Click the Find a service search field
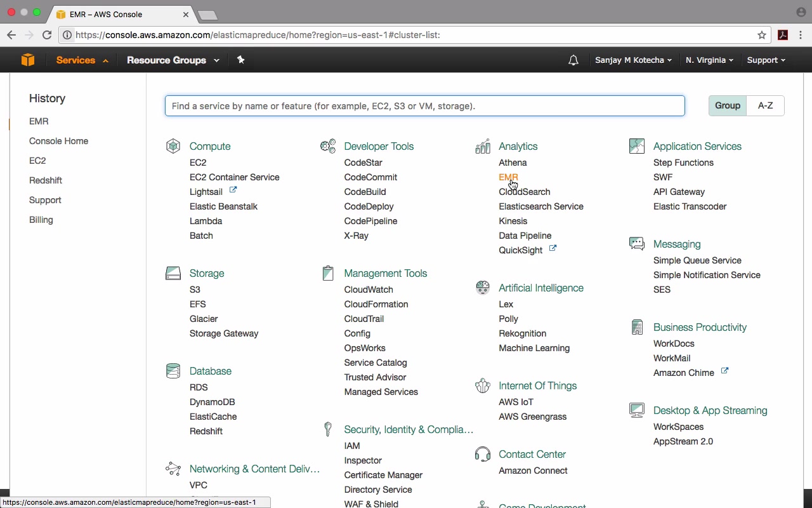This screenshot has width=812, height=508. [x=425, y=106]
